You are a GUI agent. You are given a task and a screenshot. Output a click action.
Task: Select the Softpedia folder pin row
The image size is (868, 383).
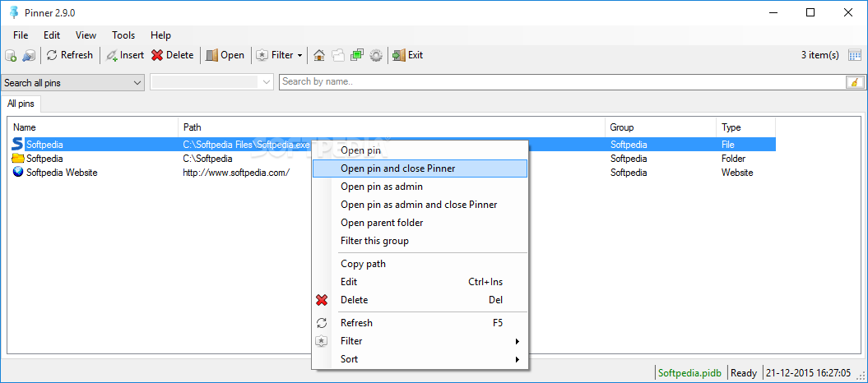click(392, 159)
